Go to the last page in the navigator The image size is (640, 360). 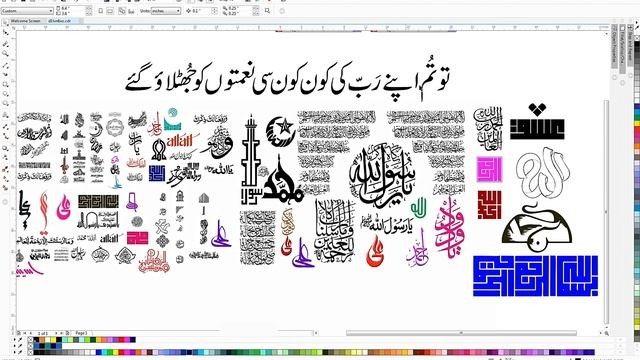click(62, 333)
